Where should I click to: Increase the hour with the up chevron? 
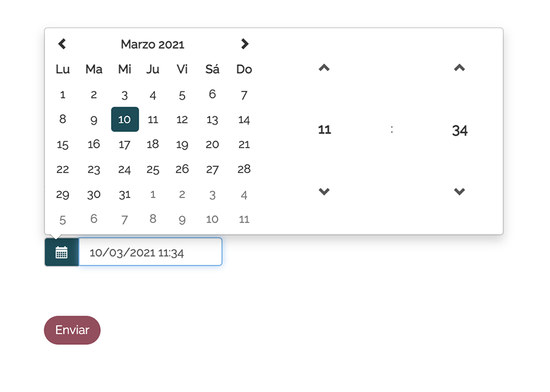[x=324, y=68]
